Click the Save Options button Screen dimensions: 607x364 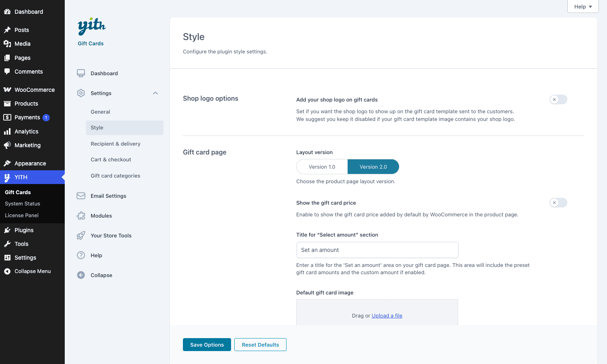click(x=207, y=345)
